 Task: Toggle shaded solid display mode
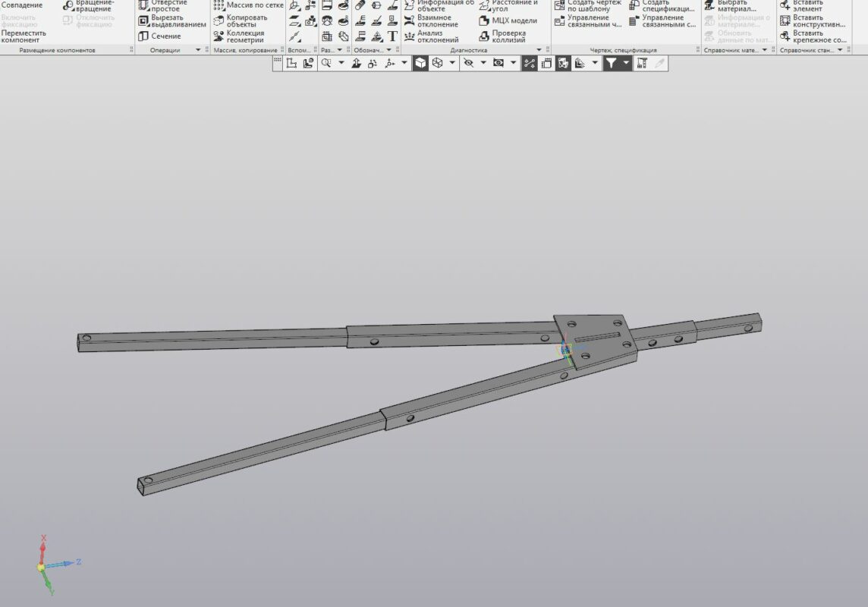click(420, 64)
